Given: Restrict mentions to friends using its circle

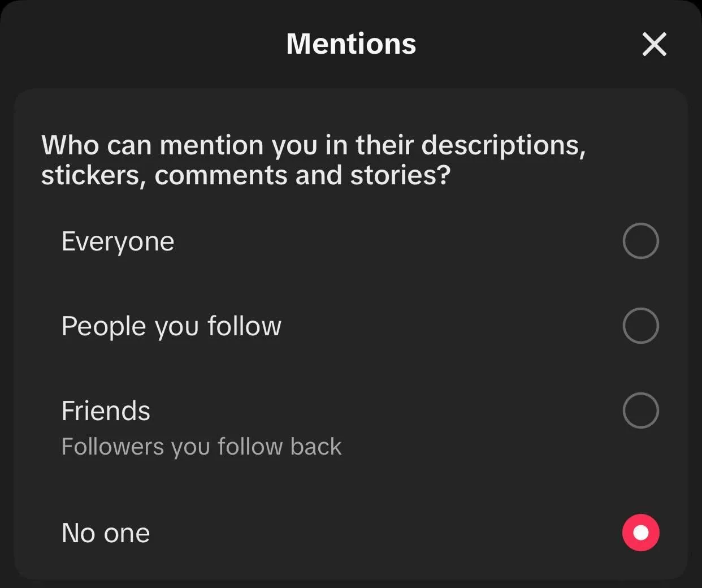Looking at the screenshot, I should pos(640,410).
